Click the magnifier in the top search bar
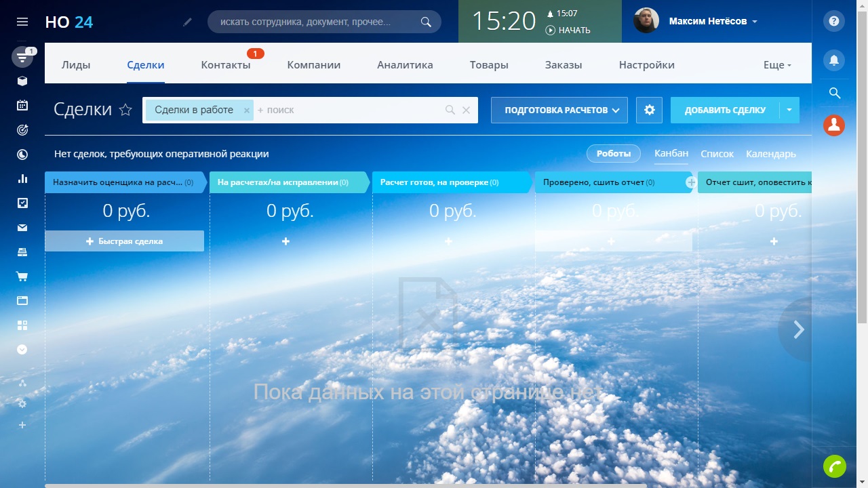This screenshot has width=868, height=488. click(x=426, y=22)
